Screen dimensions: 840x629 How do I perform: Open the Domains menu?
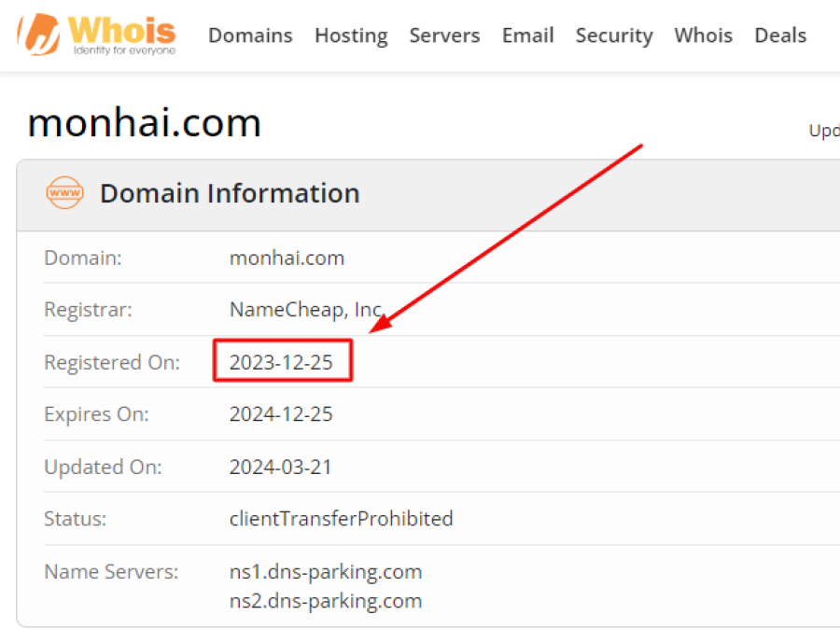tap(250, 35)
